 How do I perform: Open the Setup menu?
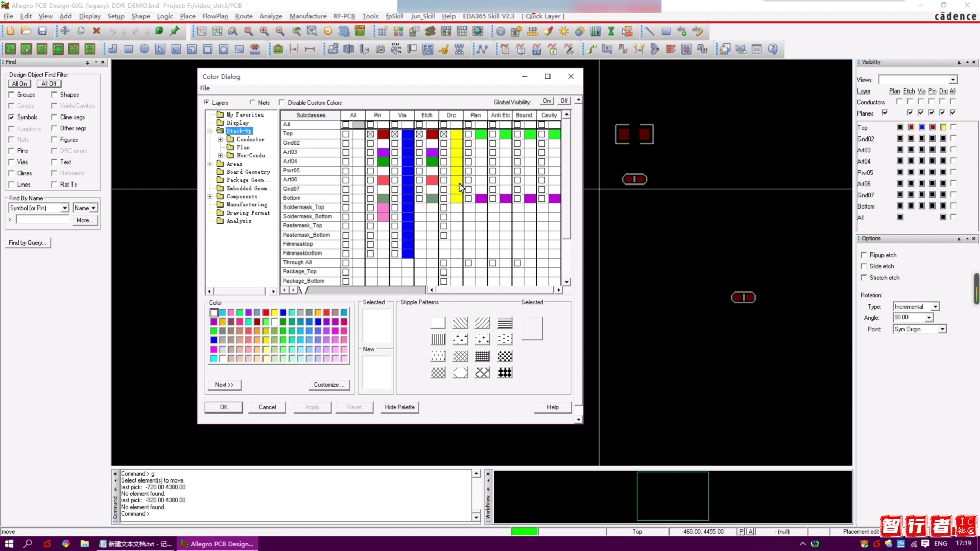coord(116,16)
